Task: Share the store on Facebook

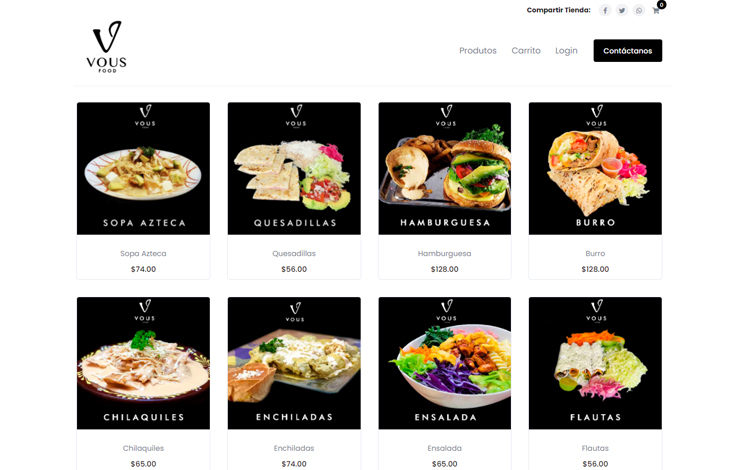Action: (605, 10)
